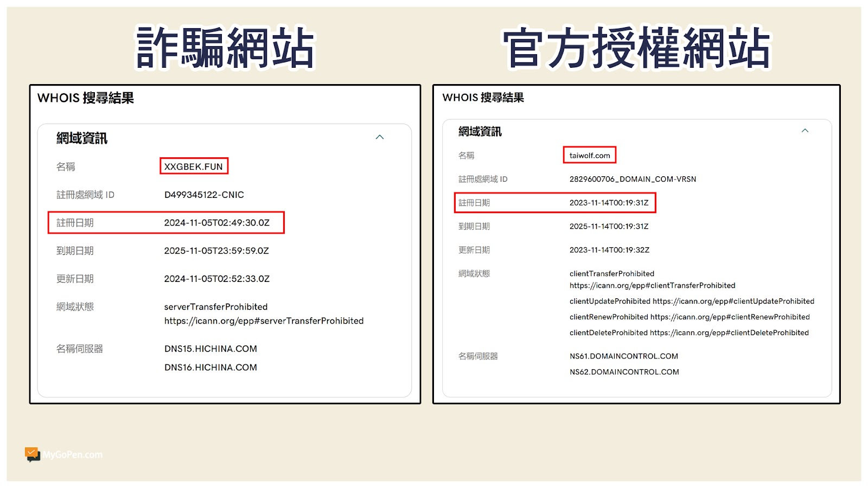This screenshot has width=868, height=488.
Task: Open the icann.org clientTransferProhibited link
Action: (x=652, y=286)
